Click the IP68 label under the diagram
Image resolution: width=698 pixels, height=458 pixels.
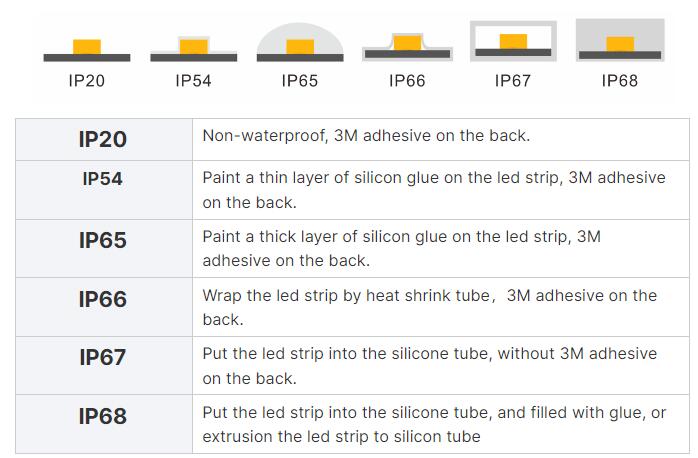[x=620, y=81]
